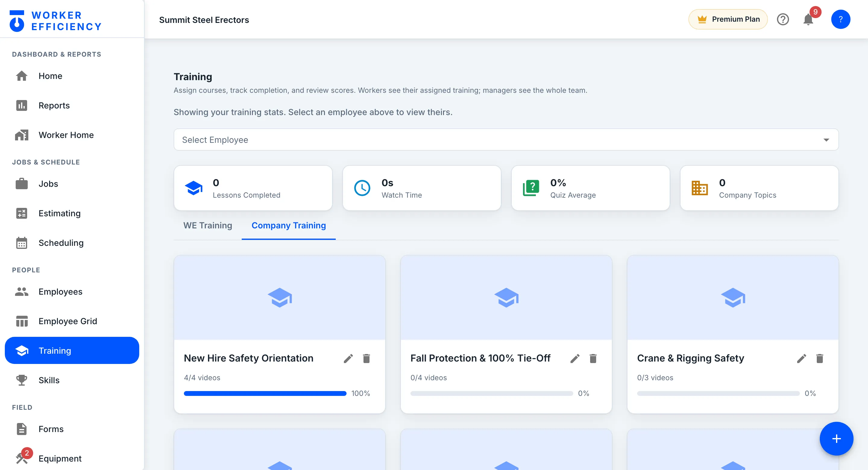The height and width of the screenshot is (470, 868).
Task: Edit the Crane & Rigging Safety course
Action: (x=802, y=359)
